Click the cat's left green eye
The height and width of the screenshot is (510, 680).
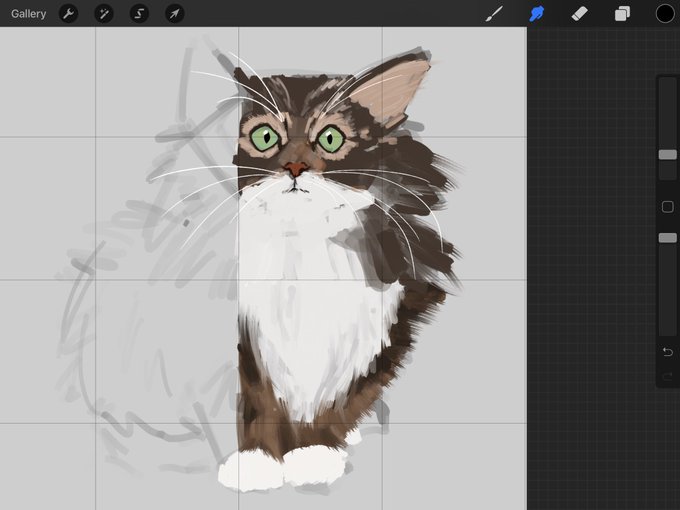click(265, 138)
